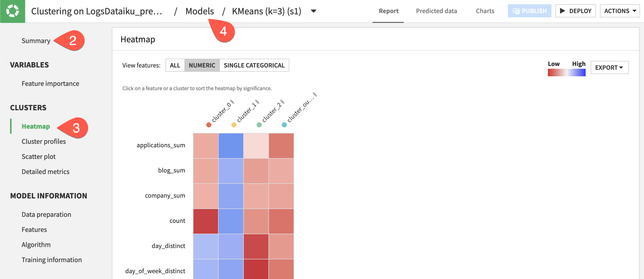
Task: Open the ACTIONS dropdown menu
Action: tap(620, 11)
